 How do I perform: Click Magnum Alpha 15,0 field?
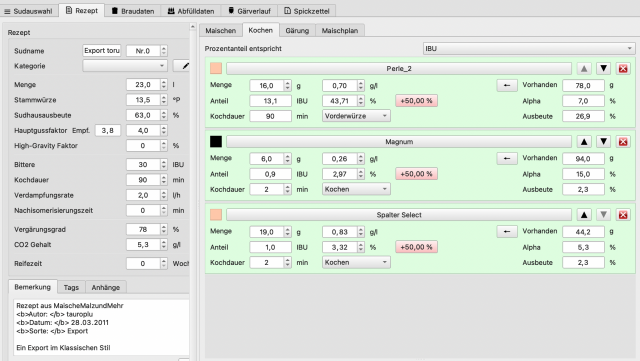583,174
